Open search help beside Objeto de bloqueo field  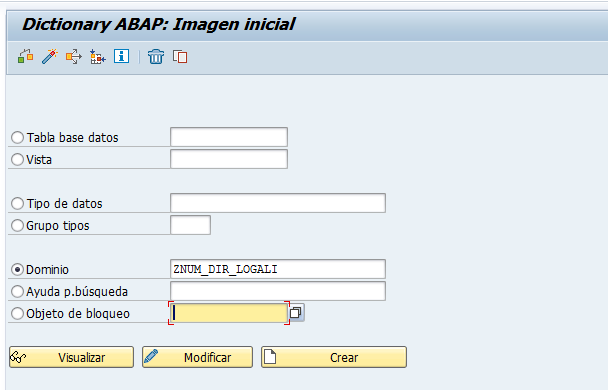(296, 312)
